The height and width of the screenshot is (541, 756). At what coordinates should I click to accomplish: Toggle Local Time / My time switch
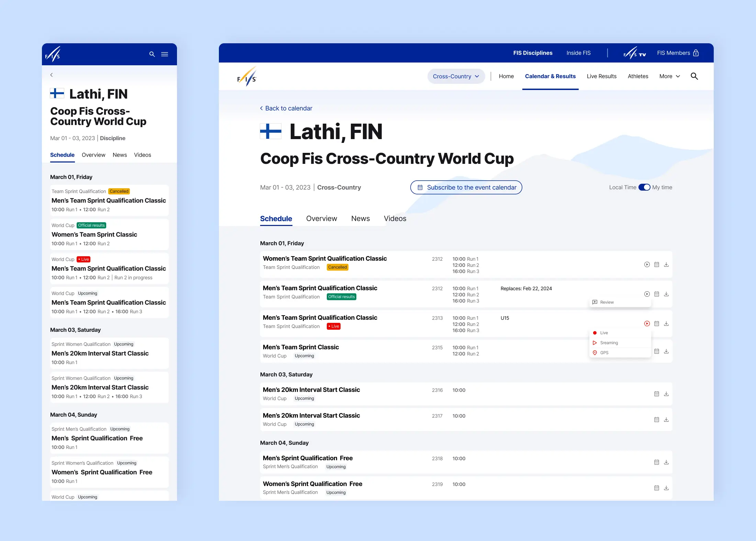644,187
